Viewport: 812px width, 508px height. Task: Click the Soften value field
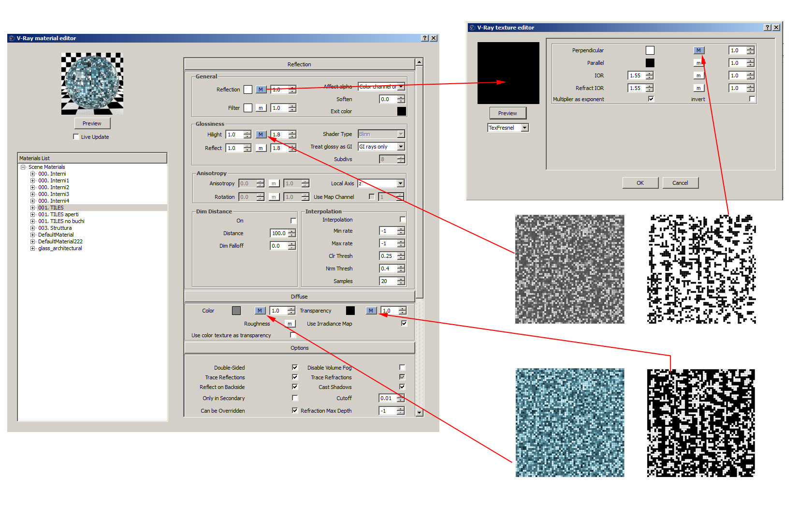click(388, 99)
